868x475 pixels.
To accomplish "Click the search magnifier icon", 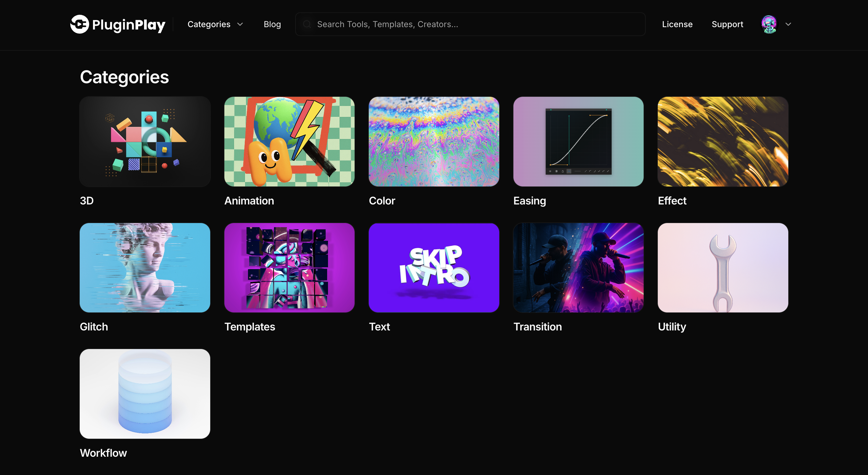I will tap(307, 24).
